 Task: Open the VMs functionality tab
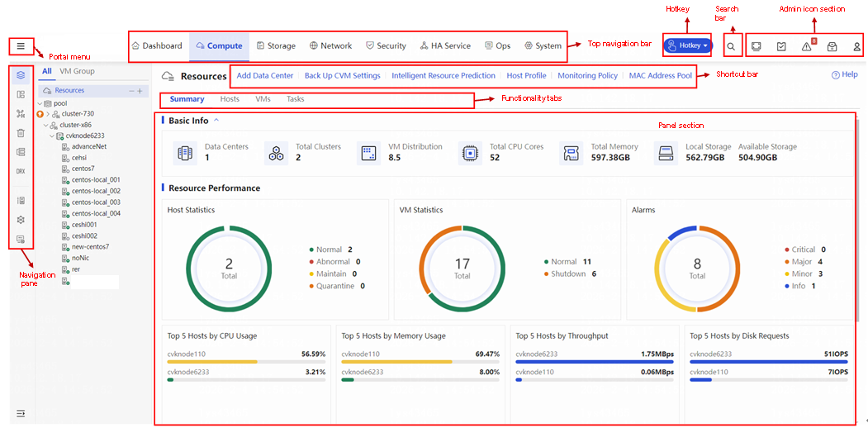(x=263, y=99)
